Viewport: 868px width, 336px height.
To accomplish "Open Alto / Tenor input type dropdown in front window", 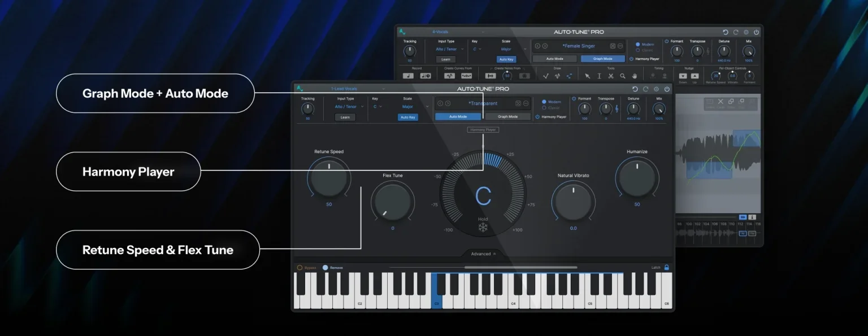I will [x=349, y=106].
